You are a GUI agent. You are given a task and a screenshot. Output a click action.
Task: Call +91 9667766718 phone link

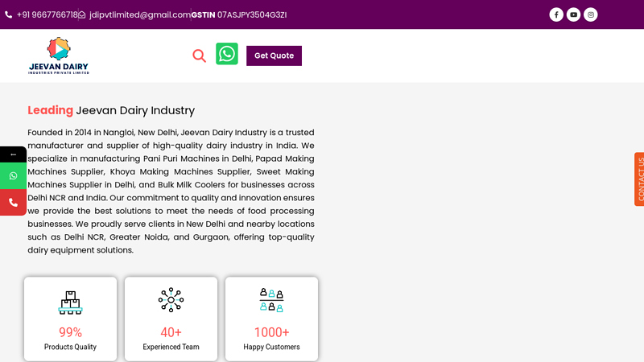click(x=47, y=14)
